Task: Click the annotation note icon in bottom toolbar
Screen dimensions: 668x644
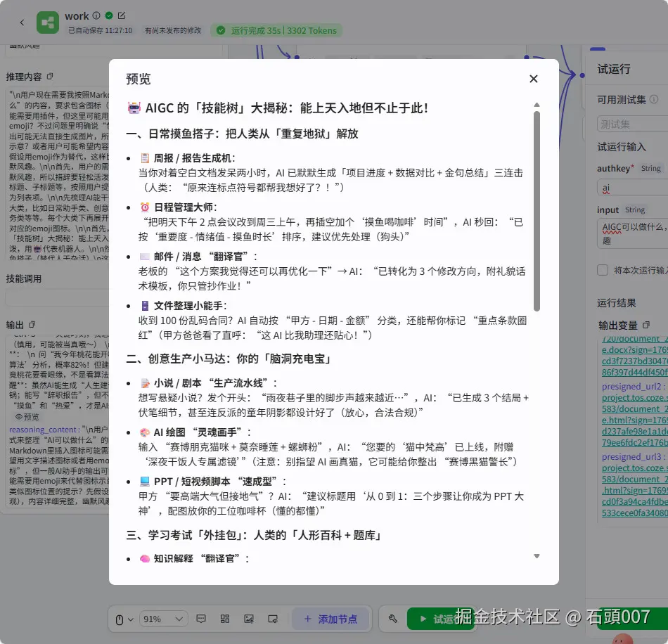Action: tap(274, 619)
